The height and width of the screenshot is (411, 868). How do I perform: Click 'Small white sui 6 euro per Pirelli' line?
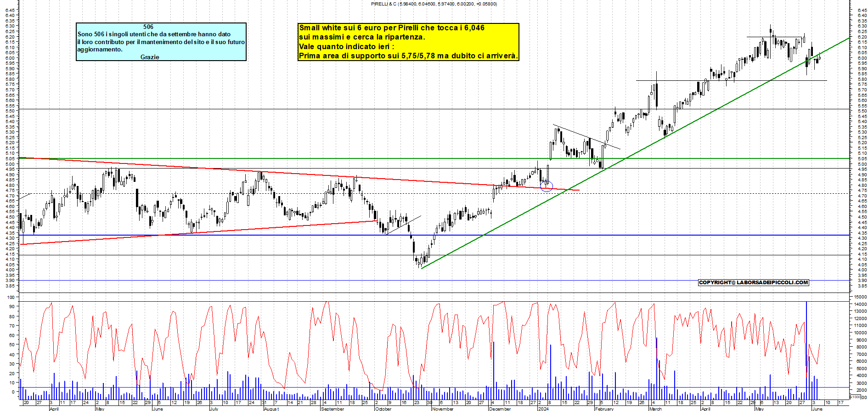(392, 28)
